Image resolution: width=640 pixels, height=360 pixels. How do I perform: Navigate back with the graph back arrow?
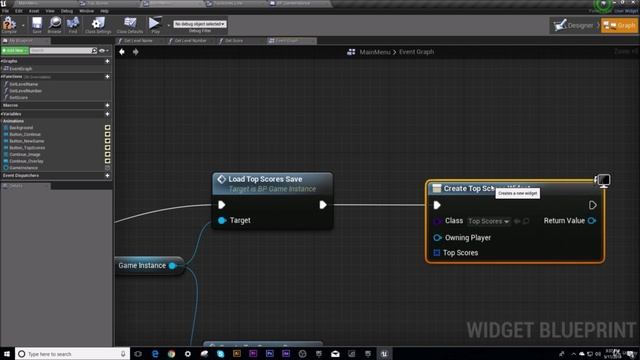(x=122, y=52)
